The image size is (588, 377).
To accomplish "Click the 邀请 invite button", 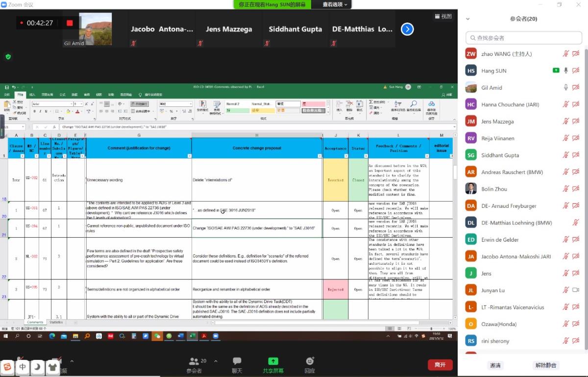I will tap(495, 365).
